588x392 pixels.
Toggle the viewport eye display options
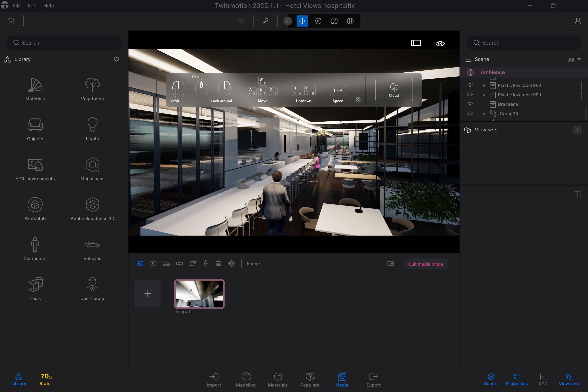pyautogui.click(x=440, y=44)
